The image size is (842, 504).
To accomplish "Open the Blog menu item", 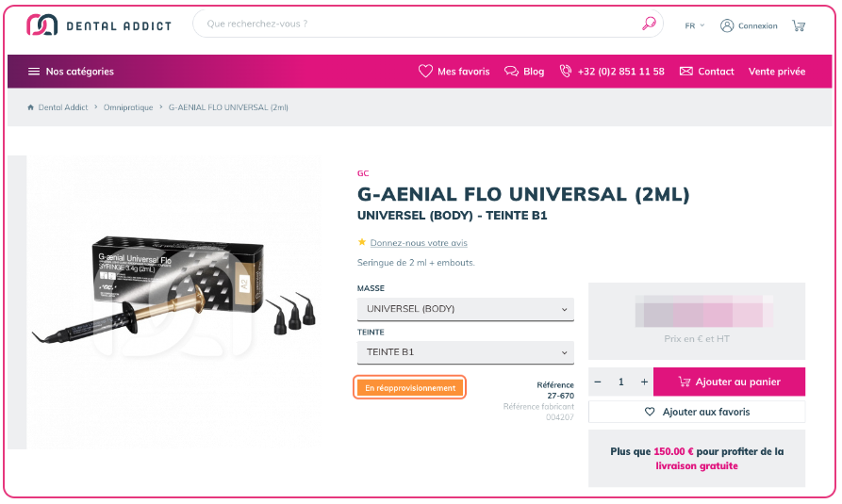I will (x=524, y=72).
